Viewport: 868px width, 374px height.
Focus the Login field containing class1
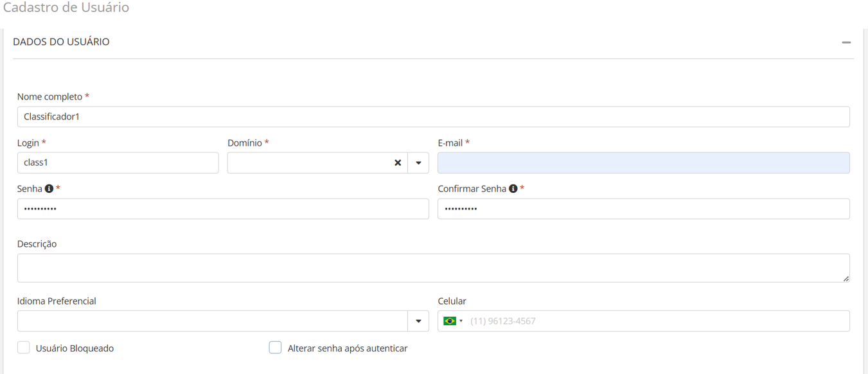pos(118,163)
